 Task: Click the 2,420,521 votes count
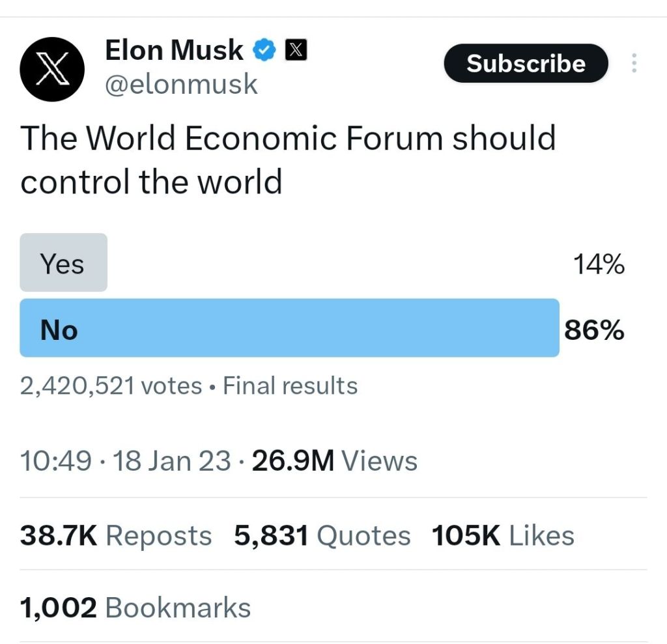111,386
